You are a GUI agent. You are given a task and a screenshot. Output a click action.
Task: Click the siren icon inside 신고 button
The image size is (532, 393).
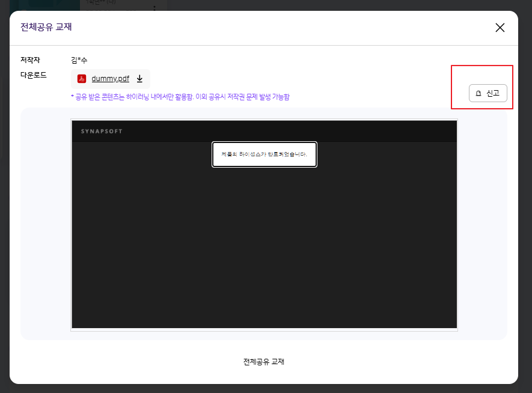coord(478,94)
